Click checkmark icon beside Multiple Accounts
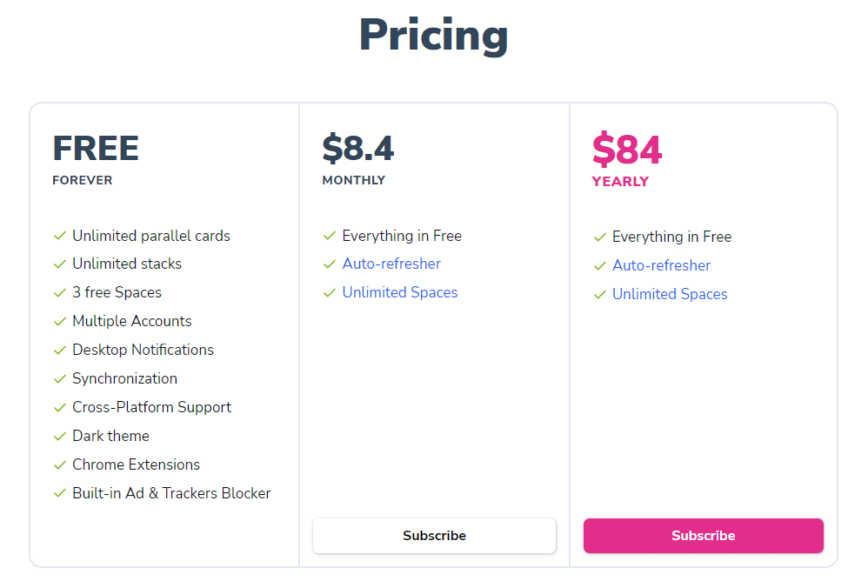Viewport: 868px width, 588px height. [60, 321]
